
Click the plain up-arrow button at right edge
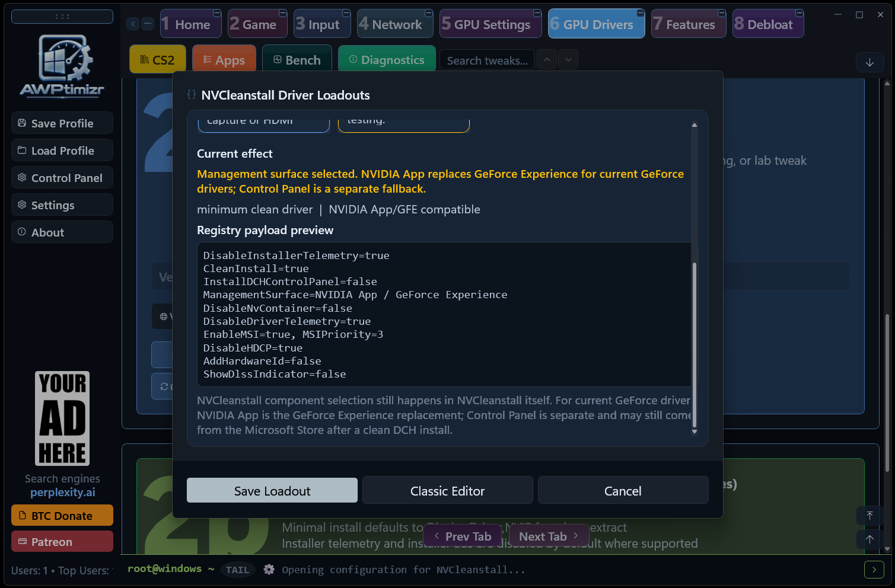869,539
